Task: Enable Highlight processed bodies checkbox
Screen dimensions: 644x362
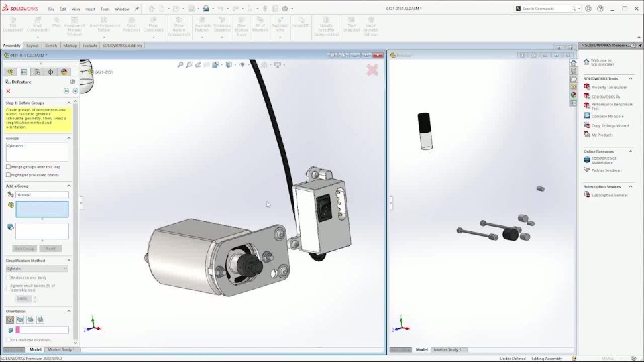Action: coord(8,175)
